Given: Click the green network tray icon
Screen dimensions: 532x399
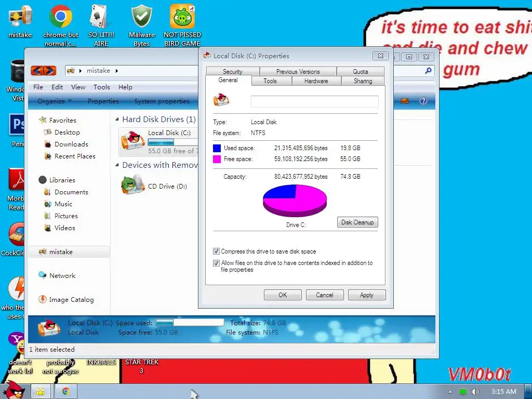Looking at the screenshot, I should pyautogui.click(x=463, y=392).
